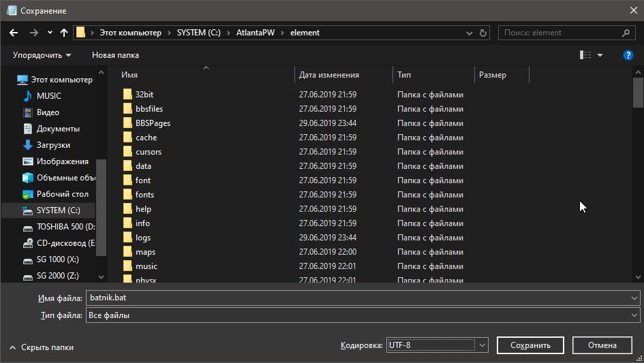Image resolution: width=644 pixels, height=363 pixels.
Task: Click the 'Отмена' button
Action: point(602,345)
